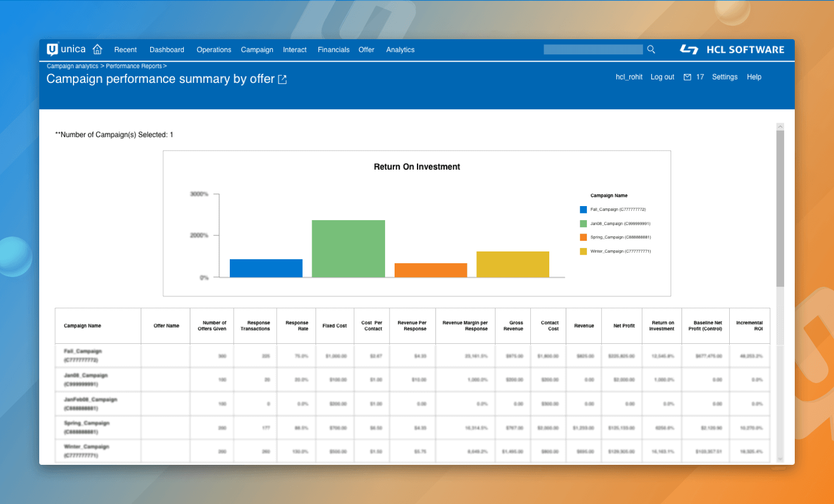Click the mail envelope icon showing 17 messages
Image resolution: width=834 pixels, height=504 pixels.
688,77
